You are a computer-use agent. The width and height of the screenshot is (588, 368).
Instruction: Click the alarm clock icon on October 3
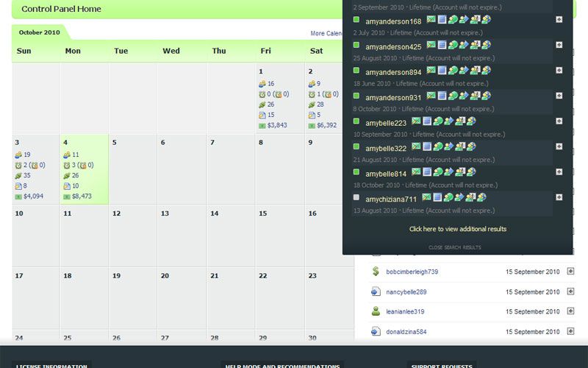pyautogui.click(x=18, y=166)
